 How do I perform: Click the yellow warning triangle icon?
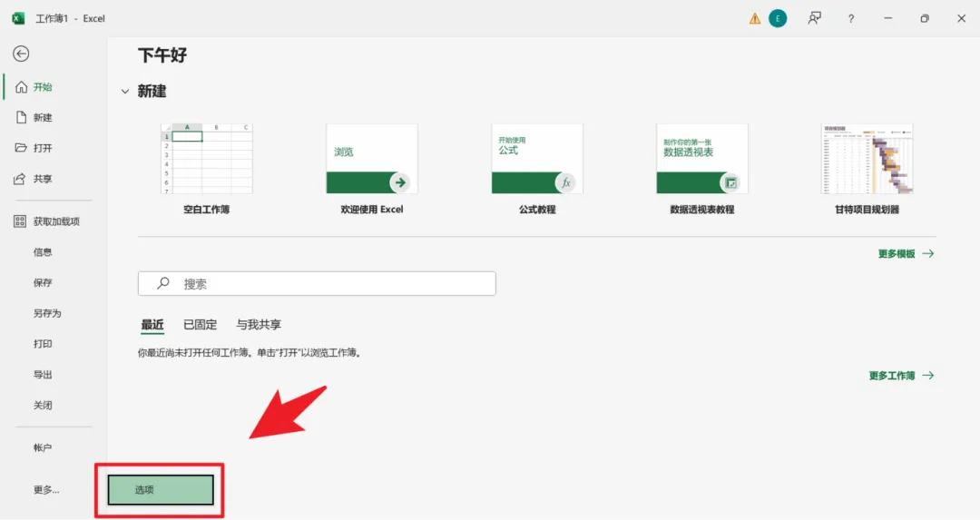click(755, 19)
